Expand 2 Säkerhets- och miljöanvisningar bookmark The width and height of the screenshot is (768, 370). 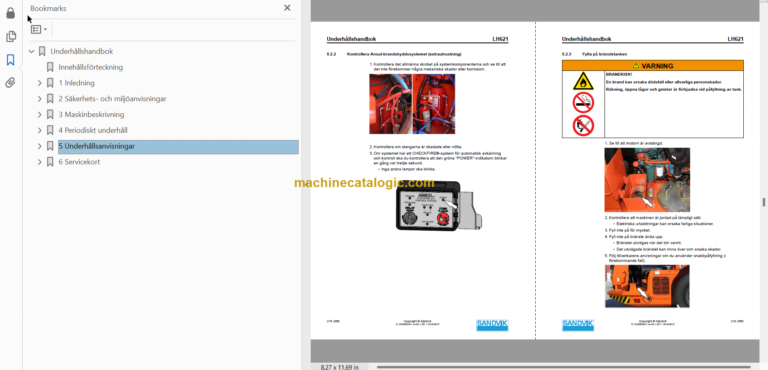pyautogui.click(x=40, y=99)
